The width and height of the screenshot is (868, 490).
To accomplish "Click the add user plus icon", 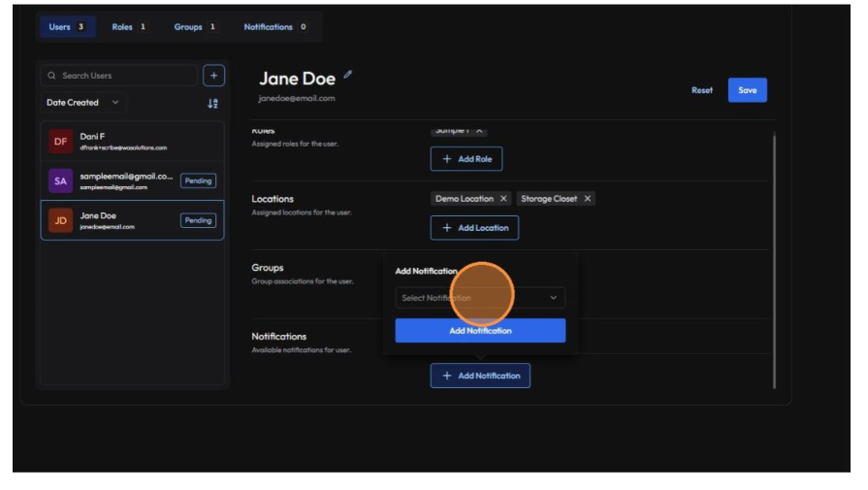I will pyautogui.click(x=213, y=76).
